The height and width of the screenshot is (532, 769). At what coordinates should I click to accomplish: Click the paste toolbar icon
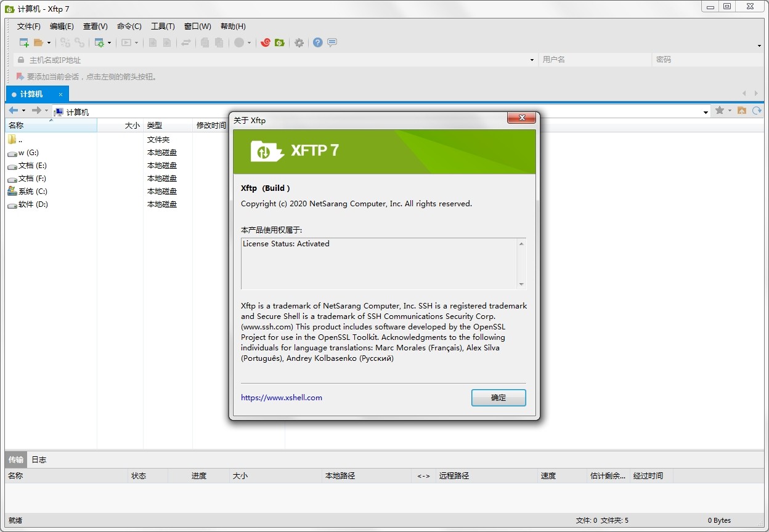tap(219, 42)
